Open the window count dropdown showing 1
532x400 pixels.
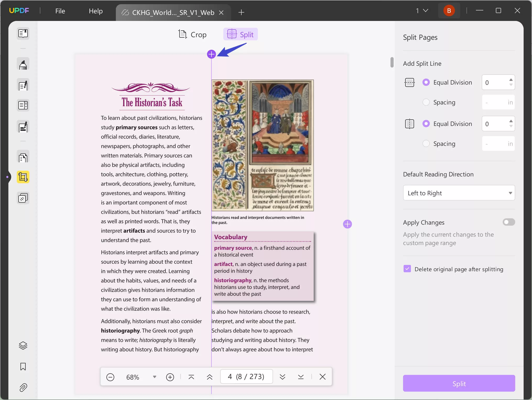click(422, 11)
